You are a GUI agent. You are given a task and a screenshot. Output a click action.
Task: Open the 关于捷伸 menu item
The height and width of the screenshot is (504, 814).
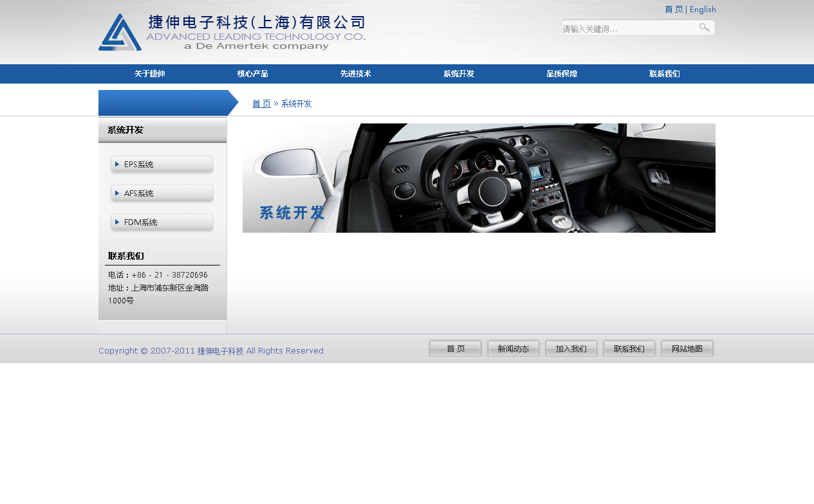pyautogui.click(x=150, y=74)
